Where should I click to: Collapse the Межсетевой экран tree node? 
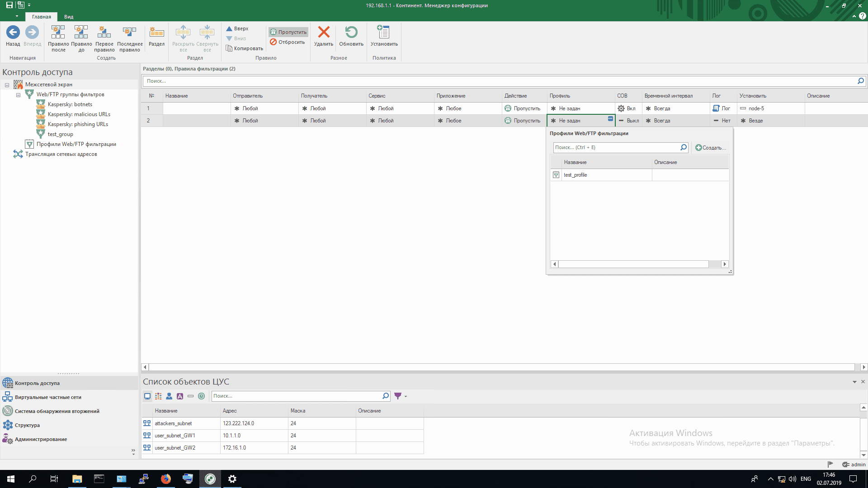pyautogui.click(x=7, y=85)
